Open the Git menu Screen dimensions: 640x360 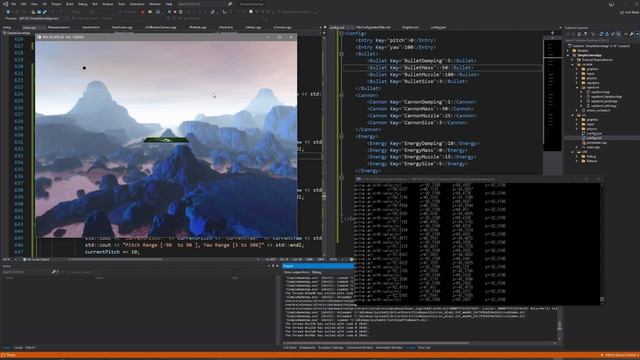pos(44,4)
